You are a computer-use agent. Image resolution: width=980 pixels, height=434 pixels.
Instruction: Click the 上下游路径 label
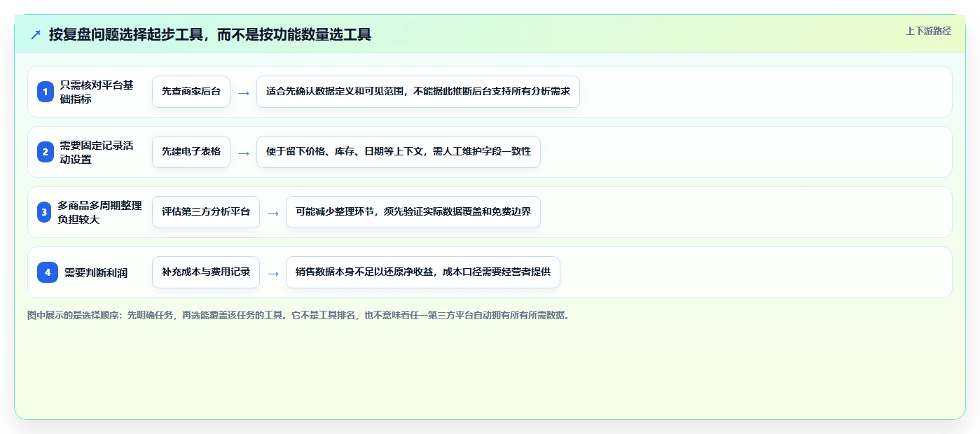(928, 31)
